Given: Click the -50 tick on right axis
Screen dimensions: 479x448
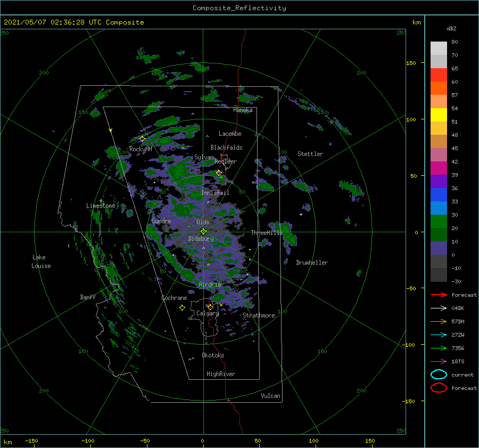Looking at the screenshot, I should (411, 288).
